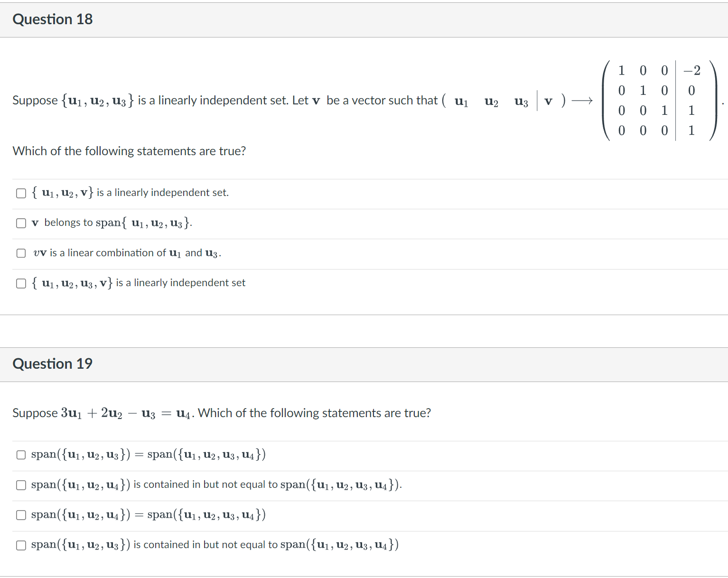This screenshot has height=578, width=728.
Task: Check the box for "{u1, u2, v} is a linearly independent set"
Action: pyautogui.click(x=21, y=193)
